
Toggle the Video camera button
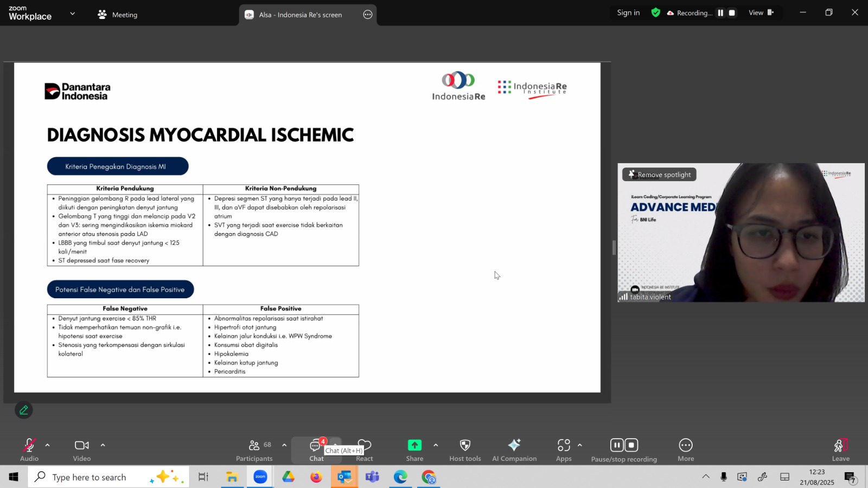82,446
